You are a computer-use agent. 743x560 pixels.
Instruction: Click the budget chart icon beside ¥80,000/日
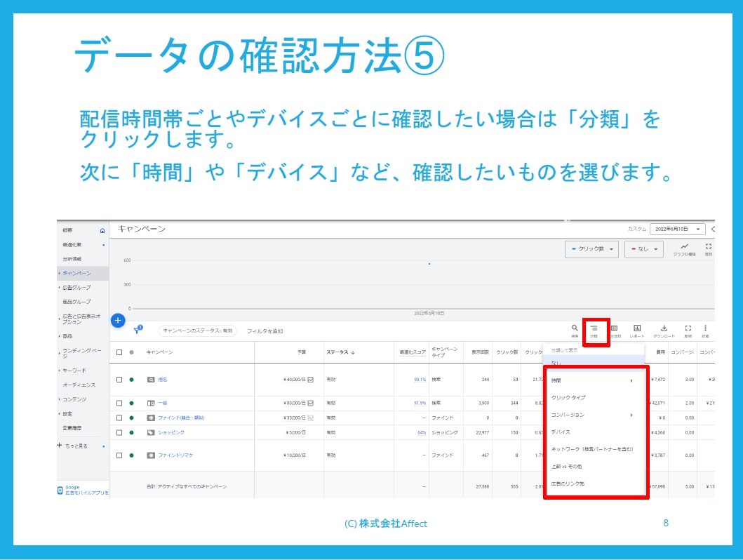point(310,404)
